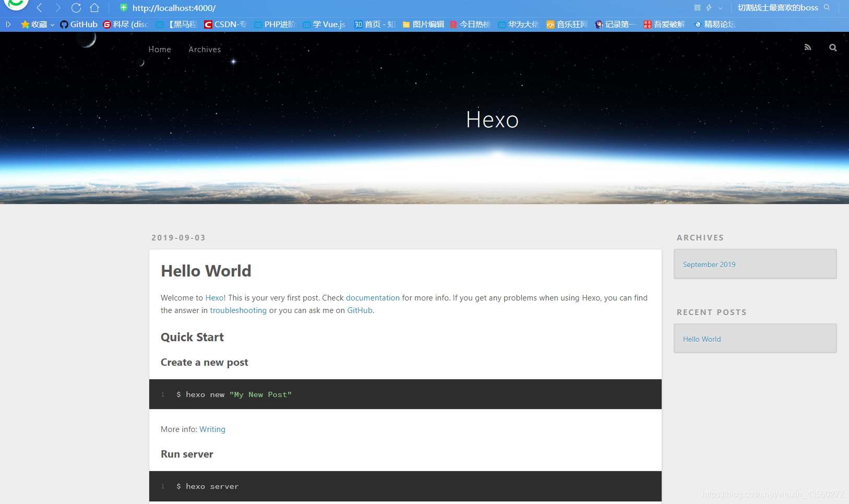The image size is (849, 504).
Task: Open the Writing more info link
Action: coord(212,429)
